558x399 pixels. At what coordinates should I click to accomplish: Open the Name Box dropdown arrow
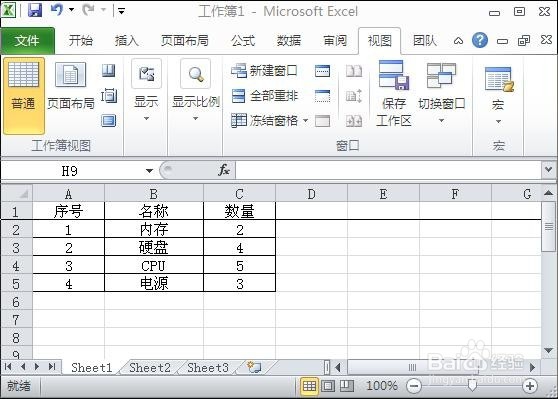tap(149, 171)
